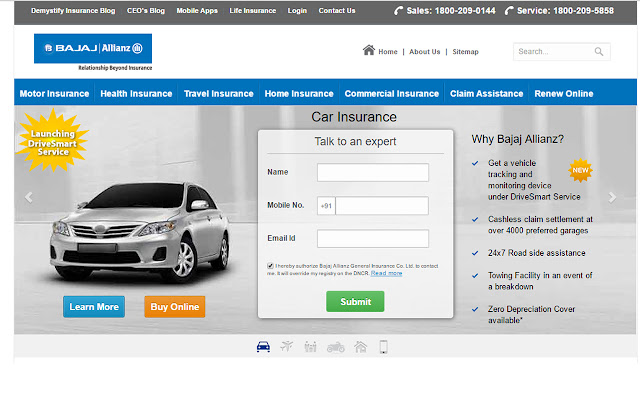Viewport: 640px width, 400px height.
Task: Click the Login link
Action: (x=297, y=11)
